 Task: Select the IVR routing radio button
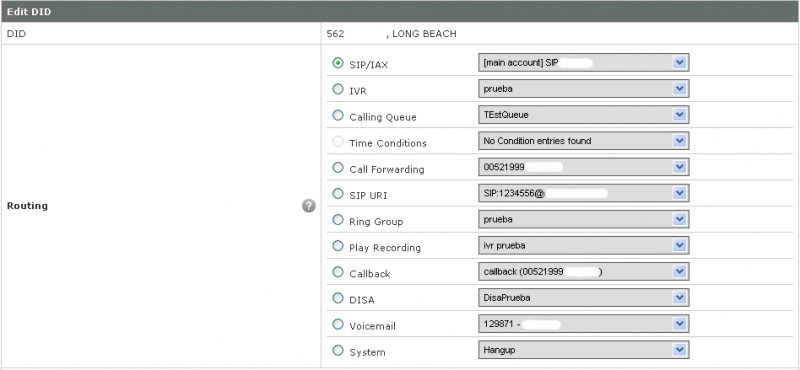pos(338,89)
